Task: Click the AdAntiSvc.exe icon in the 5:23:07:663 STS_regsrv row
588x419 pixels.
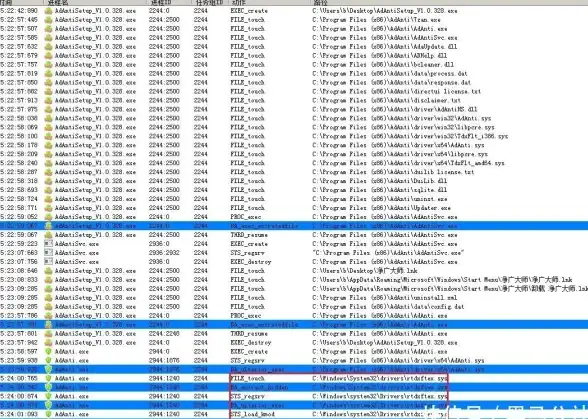Action: point(48,253)
